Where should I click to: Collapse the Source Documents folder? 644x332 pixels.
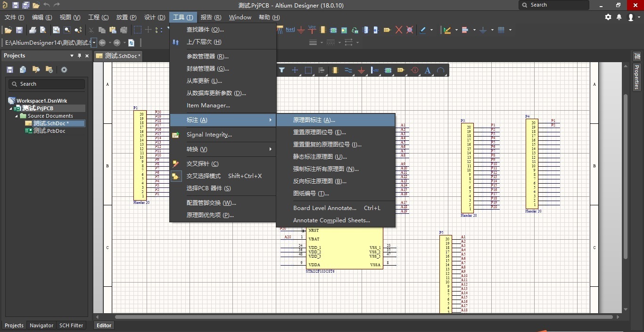(x=17, y=116)
